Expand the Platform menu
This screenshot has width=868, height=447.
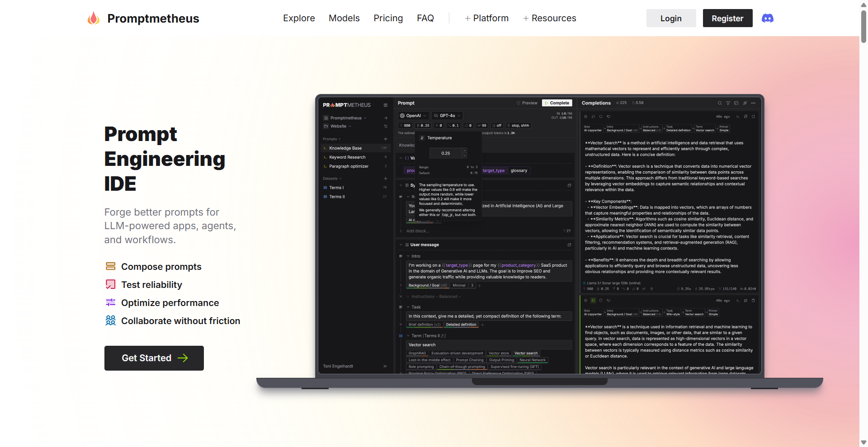[486, 19]
